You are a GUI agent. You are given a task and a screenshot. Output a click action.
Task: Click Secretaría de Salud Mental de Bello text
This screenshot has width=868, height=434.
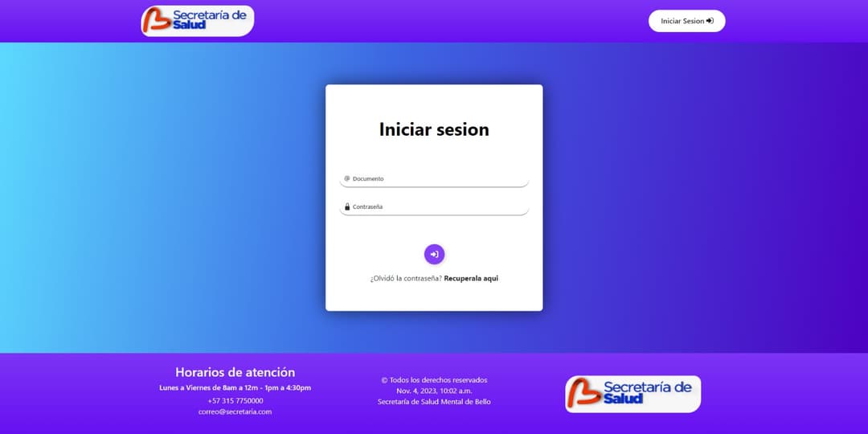pyautogui.click(x=434, y=402)
